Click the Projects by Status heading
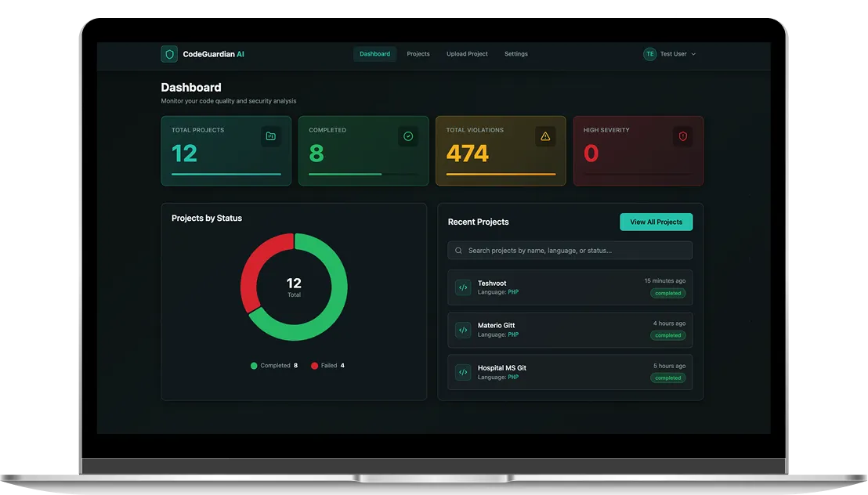 click(x=207, y=219)
